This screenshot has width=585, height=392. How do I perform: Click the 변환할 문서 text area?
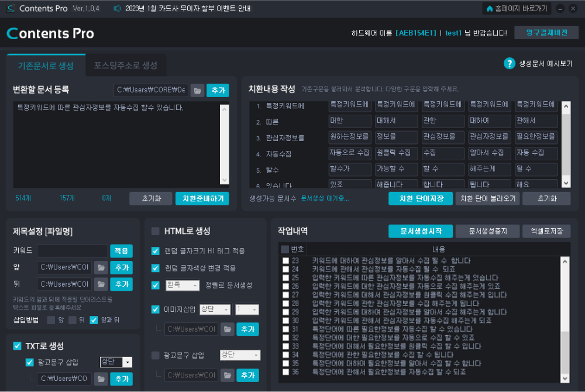(x=116, y=145)
